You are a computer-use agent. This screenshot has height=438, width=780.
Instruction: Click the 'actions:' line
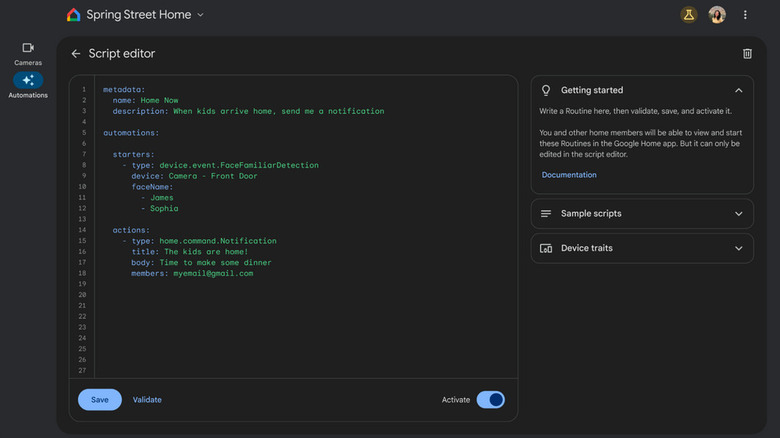tap(131, 230)
